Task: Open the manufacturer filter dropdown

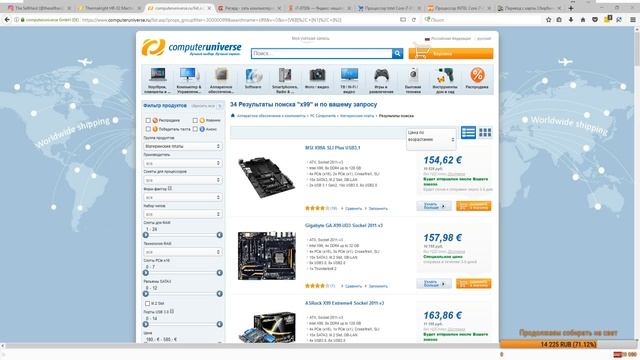Action: (182, 163)
